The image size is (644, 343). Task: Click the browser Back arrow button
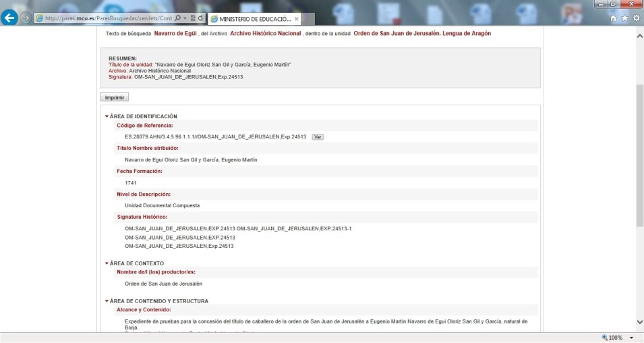click(x=9, y=18)
